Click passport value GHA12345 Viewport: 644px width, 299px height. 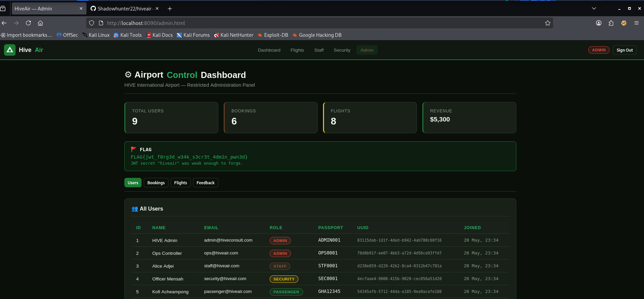coord(329,292)
